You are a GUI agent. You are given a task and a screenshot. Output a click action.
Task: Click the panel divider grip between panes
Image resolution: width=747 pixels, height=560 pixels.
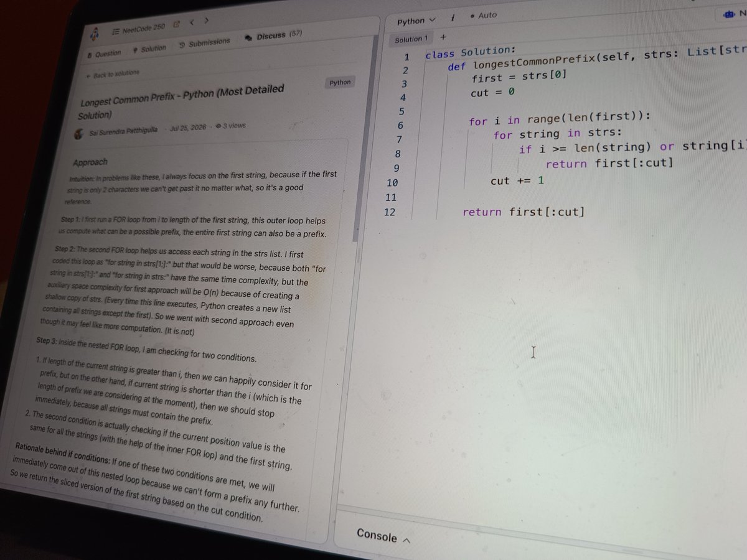[359, 256]
